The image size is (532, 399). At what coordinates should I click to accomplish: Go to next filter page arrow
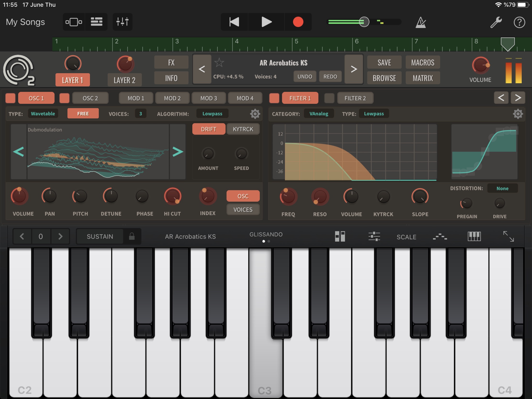(x=518, y=98)
